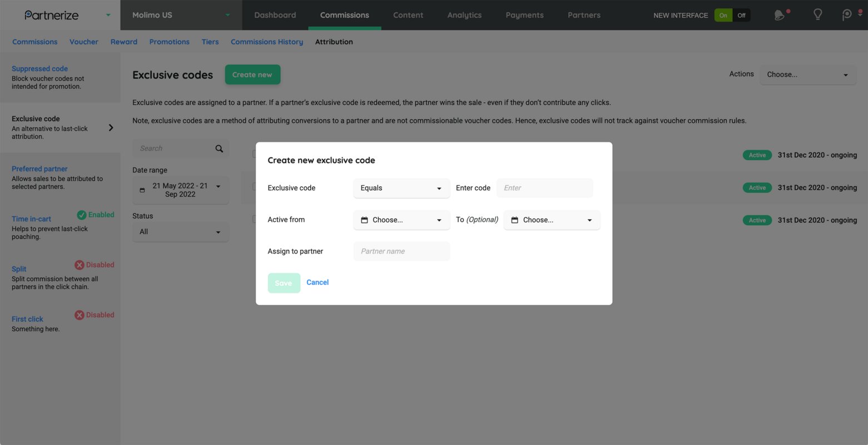This screenshot has width=868, height=445.
Task: Open the Partnerize profile account icon
Action: click(x=846, y=16)
